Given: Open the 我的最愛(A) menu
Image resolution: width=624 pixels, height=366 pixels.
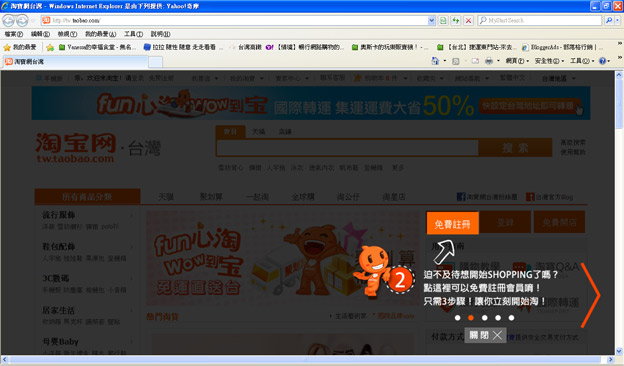Looking at the screenshot, I should (x=100, y=34).
